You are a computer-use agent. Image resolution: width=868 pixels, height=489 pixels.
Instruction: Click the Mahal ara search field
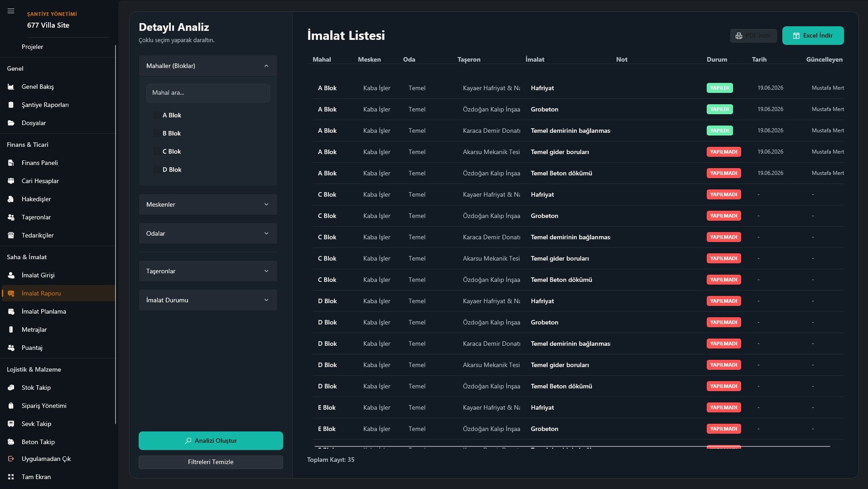[208, 93]
